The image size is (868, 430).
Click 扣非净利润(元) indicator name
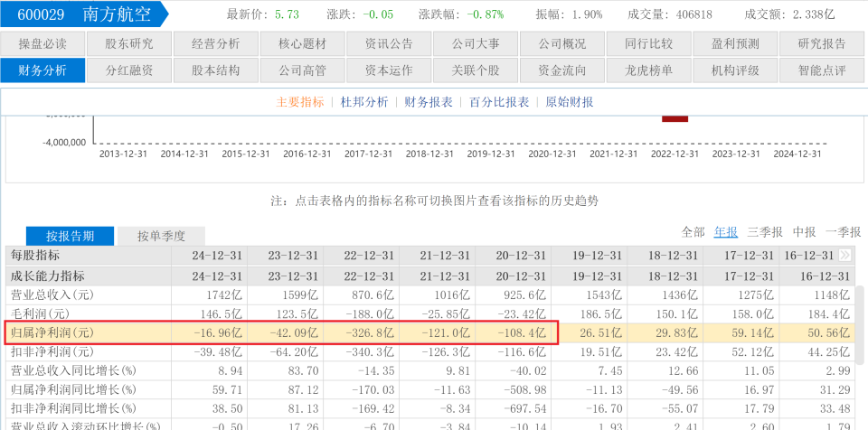point(52,351)
